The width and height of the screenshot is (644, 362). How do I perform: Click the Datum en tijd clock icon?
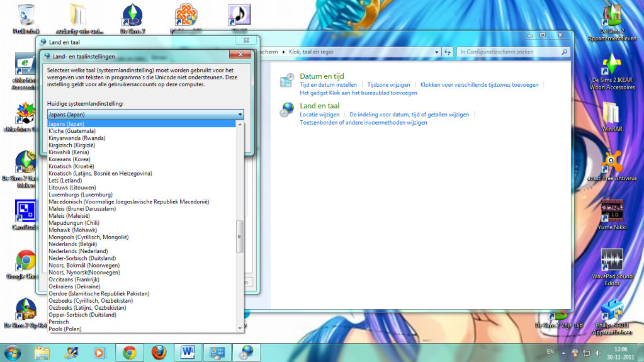287,80
